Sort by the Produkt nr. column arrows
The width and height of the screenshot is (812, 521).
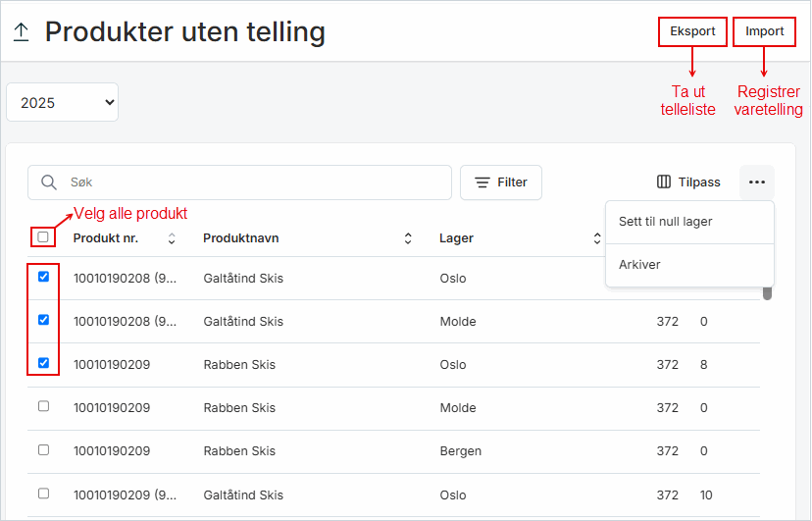172,238
